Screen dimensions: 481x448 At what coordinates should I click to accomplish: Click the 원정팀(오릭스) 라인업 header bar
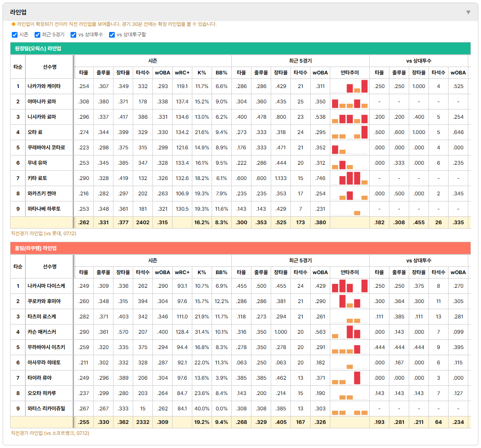click(240, 49)
